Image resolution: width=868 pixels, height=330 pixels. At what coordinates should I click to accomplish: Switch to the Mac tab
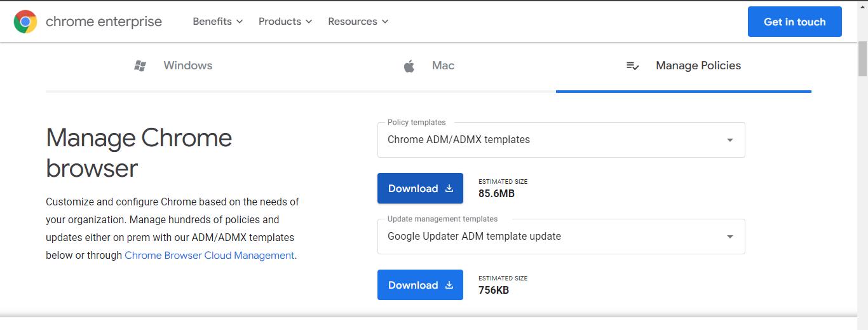pos(428,65)
